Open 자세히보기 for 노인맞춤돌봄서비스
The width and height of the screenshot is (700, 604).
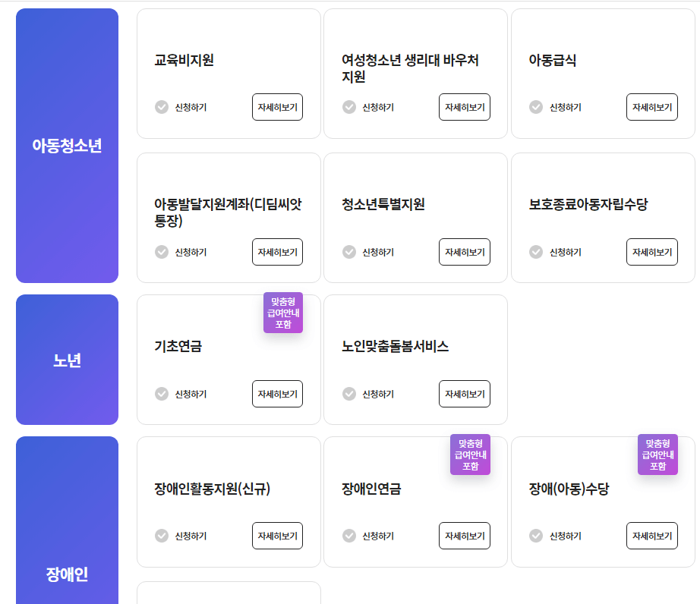coord(465,394)
